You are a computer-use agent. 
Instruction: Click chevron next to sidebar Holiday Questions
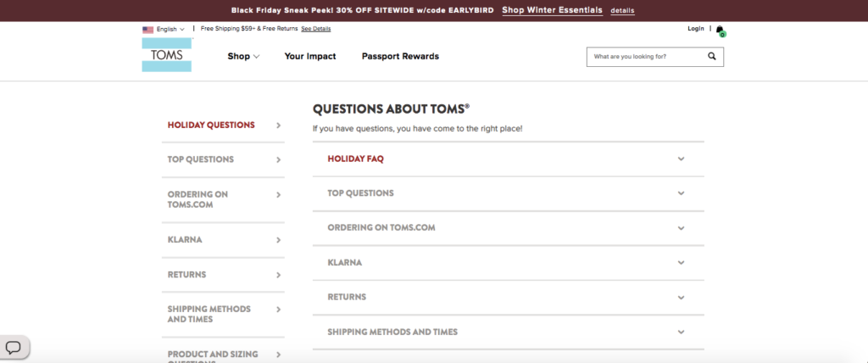tap(278, 126)
